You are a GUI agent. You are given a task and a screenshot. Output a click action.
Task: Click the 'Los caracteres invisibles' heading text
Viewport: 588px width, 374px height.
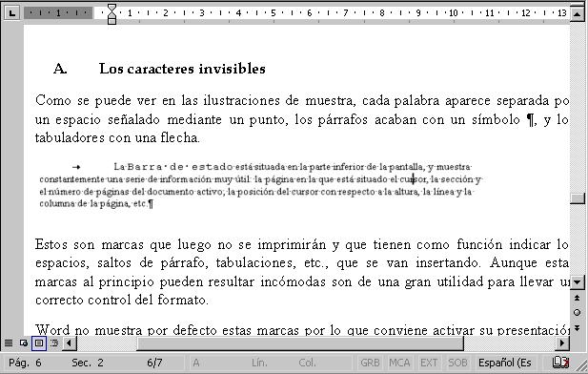(182, 69)
